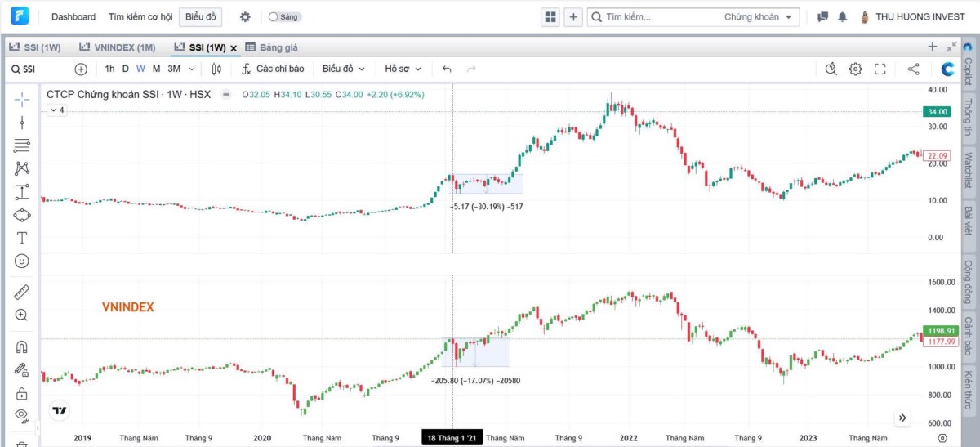The width and height of the screenshot is (980, 447).
Task: Click the app logo in top-left corner
Action: pyautogui.click(x=20, y=16)
